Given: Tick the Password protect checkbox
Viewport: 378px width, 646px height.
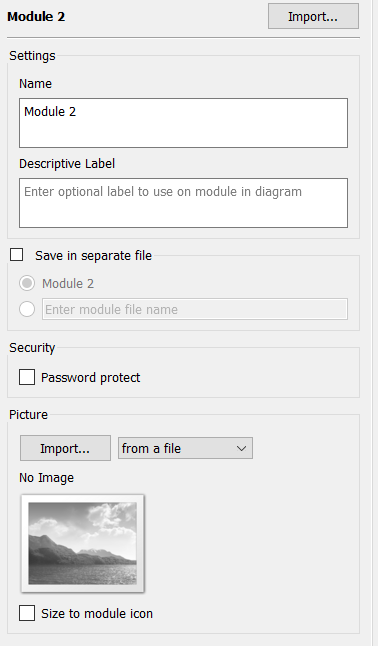Looking at the screenshot, I should (27, 377).
